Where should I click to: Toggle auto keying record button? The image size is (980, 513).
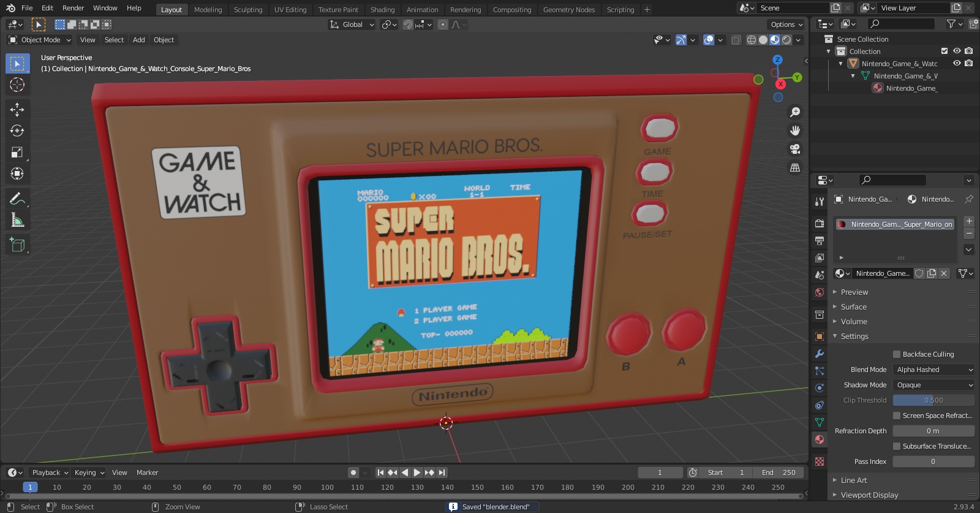353,473
